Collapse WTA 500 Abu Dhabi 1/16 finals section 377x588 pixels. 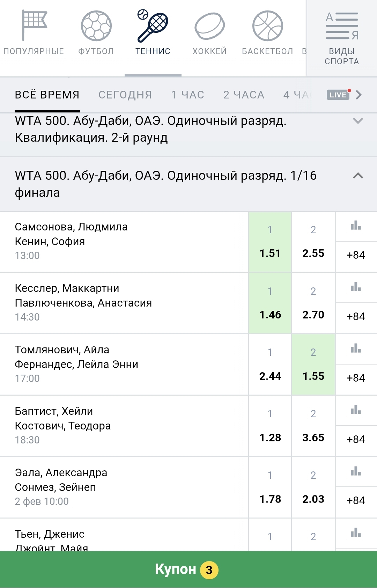click(x=358, y=176)
